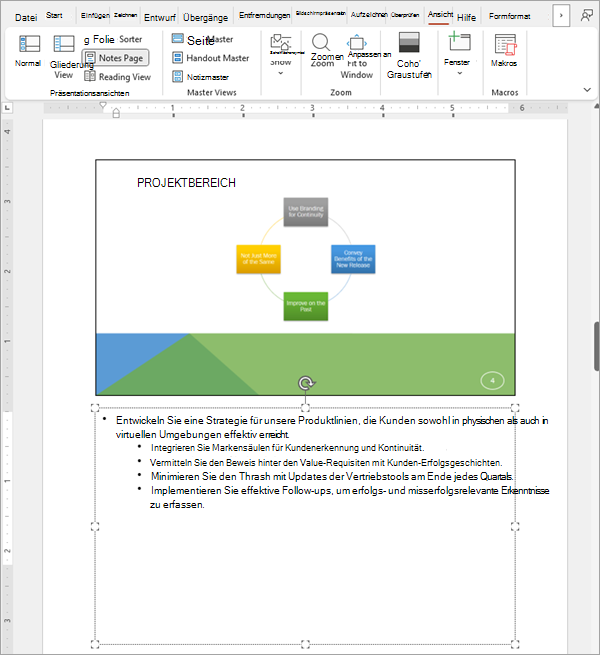This screenshot has height=655, width=600.
Task: Click the Master Views group label
Action: pos(211,92)
